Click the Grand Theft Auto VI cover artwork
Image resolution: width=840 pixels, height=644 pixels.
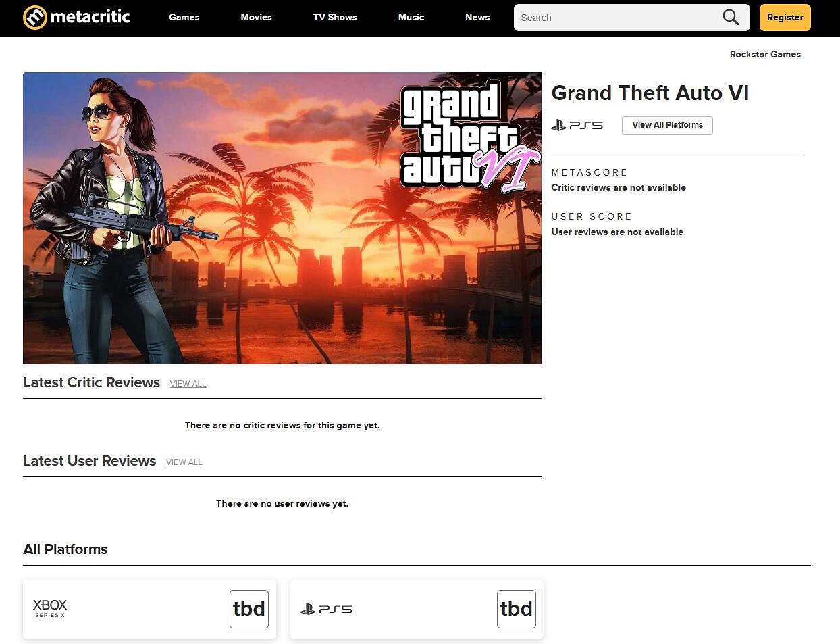(x=282, y=217)
